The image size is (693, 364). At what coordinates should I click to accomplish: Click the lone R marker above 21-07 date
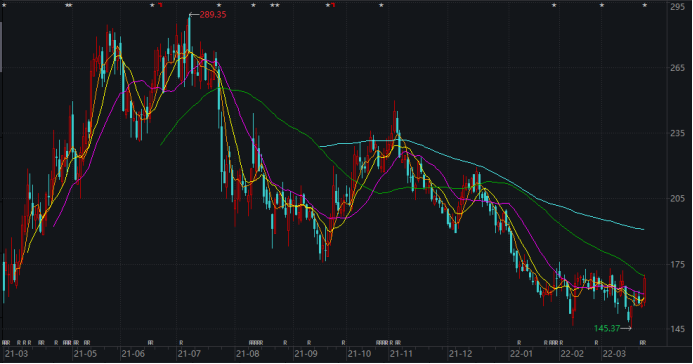coord(181,343)
